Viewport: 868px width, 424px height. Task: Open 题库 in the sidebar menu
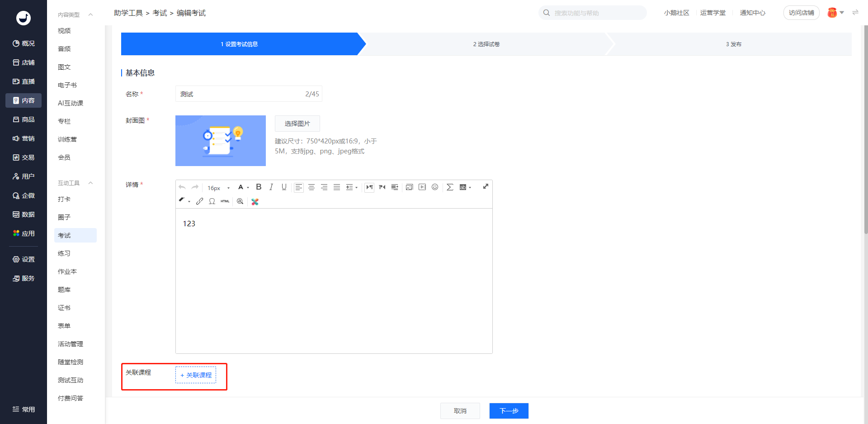click(x=64, y=290)
